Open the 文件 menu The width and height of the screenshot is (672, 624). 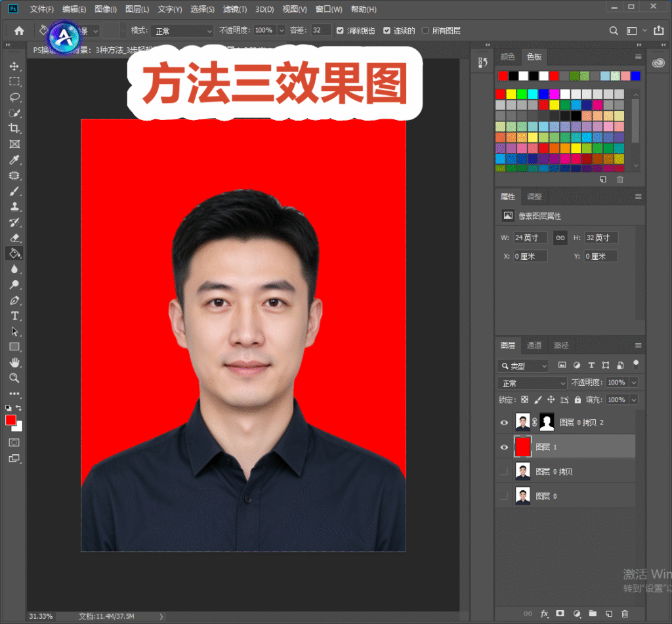click(41, 9)
